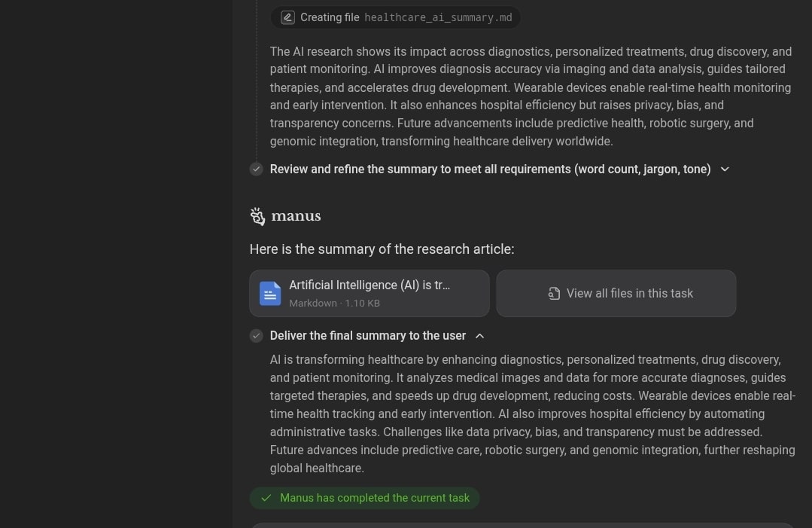
Task: Open the healthcare_ai_summary.md filename
Action: click(438, 17)
